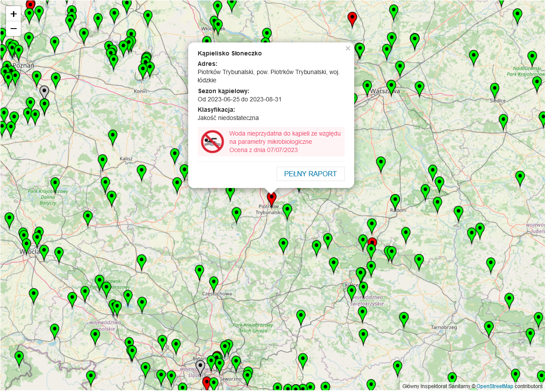
Task: Zoom in on the map
Action: coord(13,14)
